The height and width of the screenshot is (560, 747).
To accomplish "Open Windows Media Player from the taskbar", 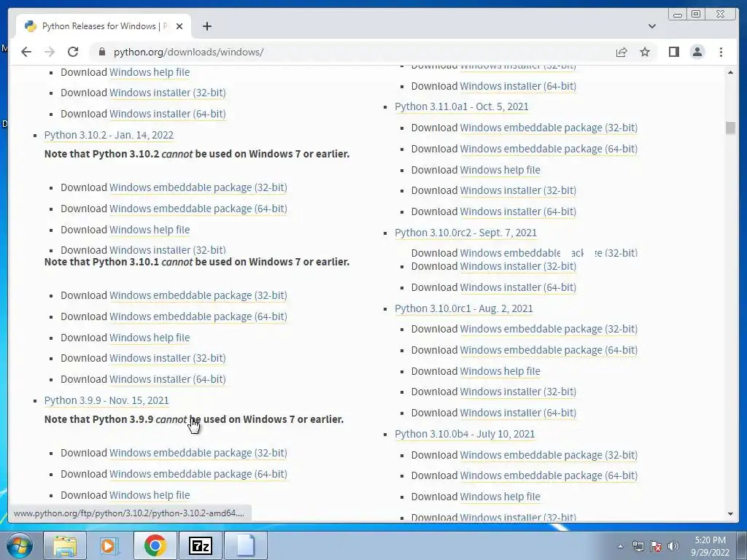I will [108, 545].
